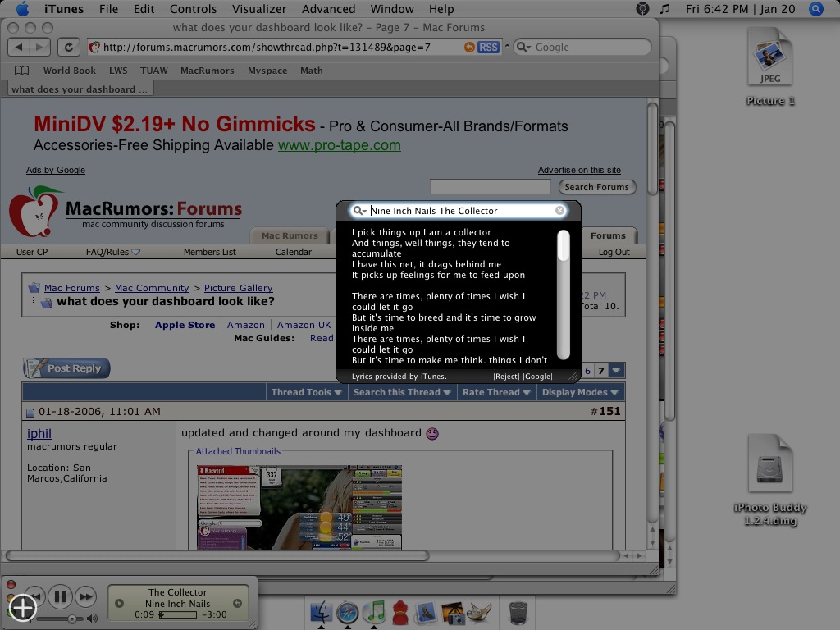Open the File menu
Image resolution: width=840 pixels, height=630 pixels.
109,8
